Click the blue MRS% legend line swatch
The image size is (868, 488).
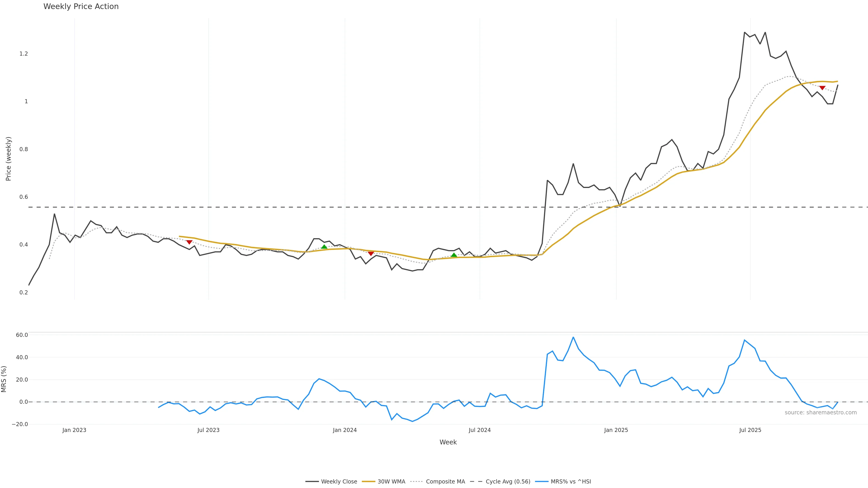[542, 482]
